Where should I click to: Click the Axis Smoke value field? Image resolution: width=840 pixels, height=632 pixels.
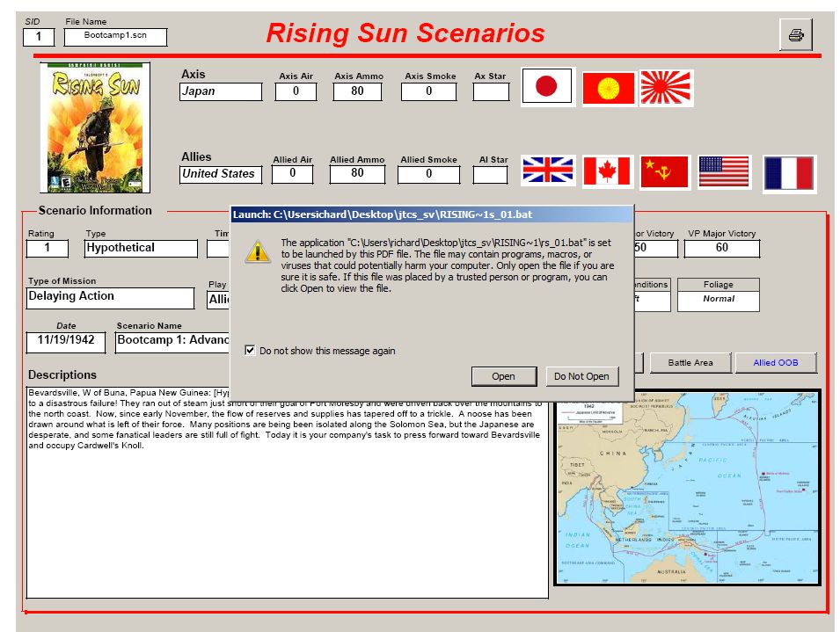pos(428,91)
